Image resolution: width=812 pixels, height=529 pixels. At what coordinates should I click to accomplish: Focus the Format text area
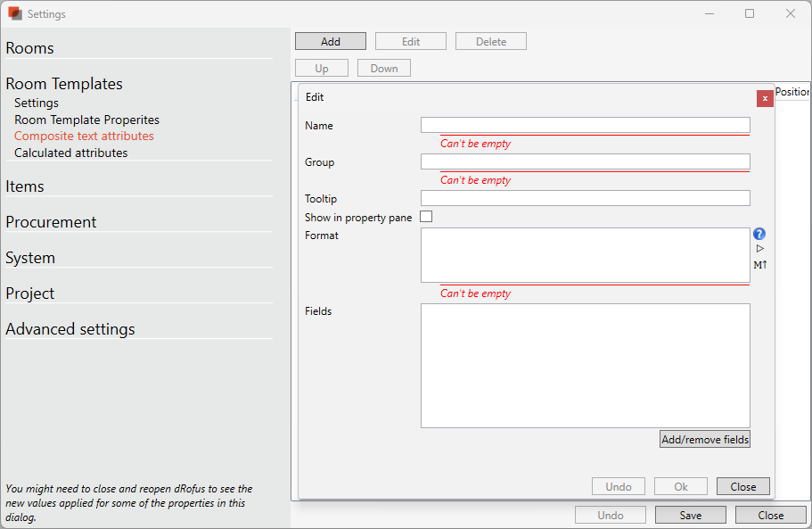click(x=585, y=254)
